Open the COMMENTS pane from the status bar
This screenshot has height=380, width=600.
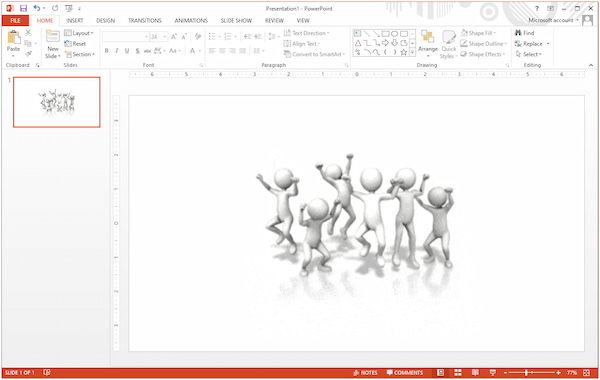tap(405, 373)
